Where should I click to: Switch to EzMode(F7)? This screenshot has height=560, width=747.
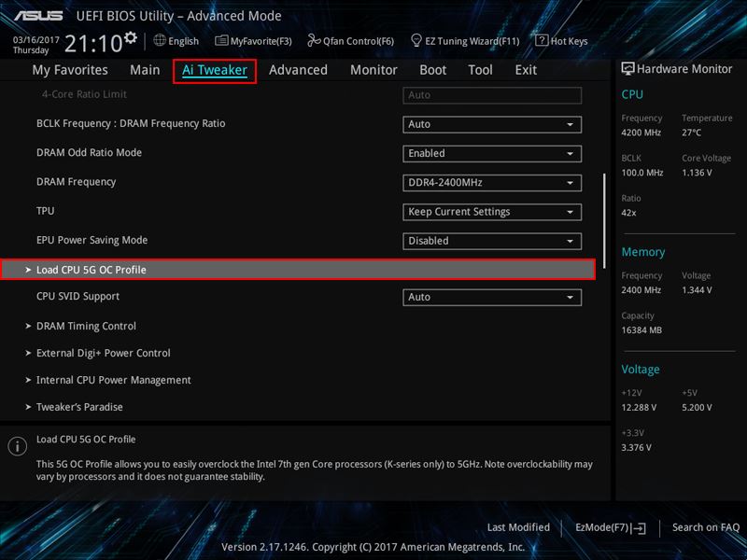[611, 527]
